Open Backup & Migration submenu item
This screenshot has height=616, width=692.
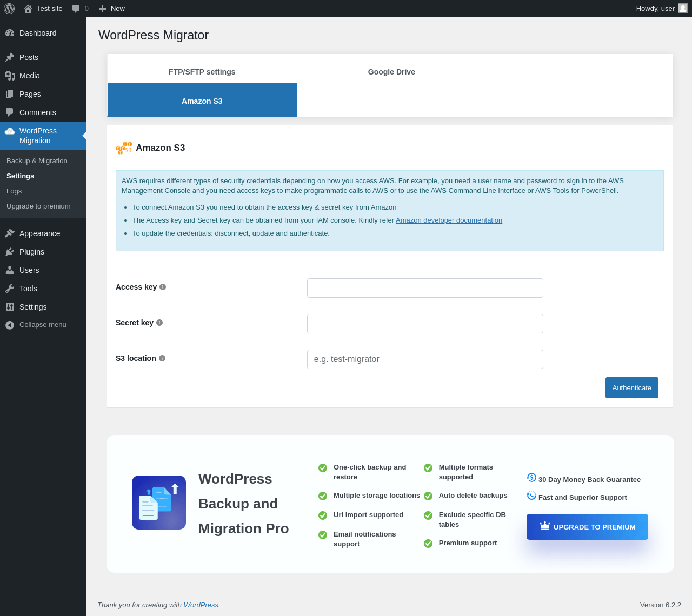click(x=37, y=161)
